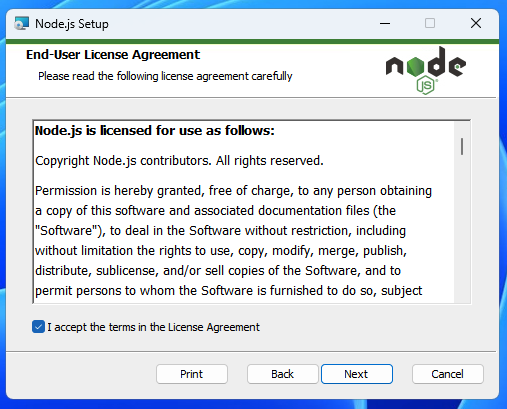Click the bold 'Node.js is licensed' line
This screenshot has height=409, width=507.
[155, 130]
